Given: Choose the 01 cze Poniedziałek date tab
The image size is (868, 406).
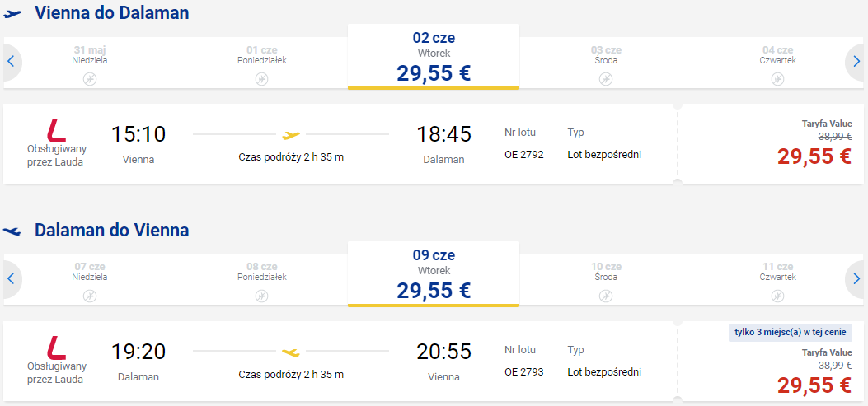Looking at the screenshot, I should (262, 63).
